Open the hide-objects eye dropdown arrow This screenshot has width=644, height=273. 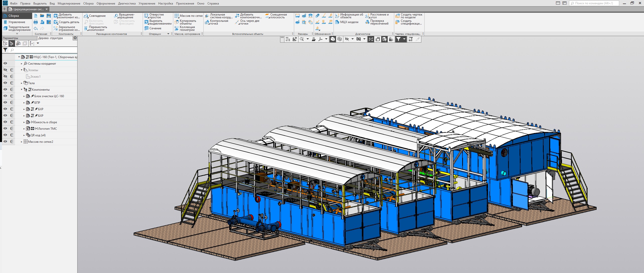352,39
